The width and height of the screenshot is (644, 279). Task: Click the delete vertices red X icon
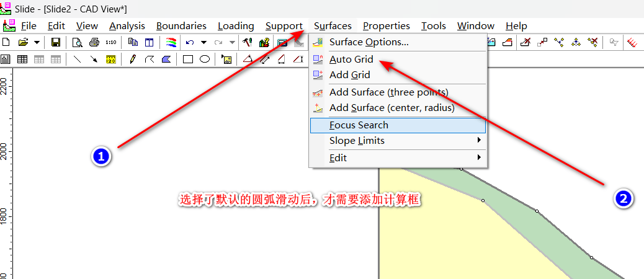pos(593,42)
